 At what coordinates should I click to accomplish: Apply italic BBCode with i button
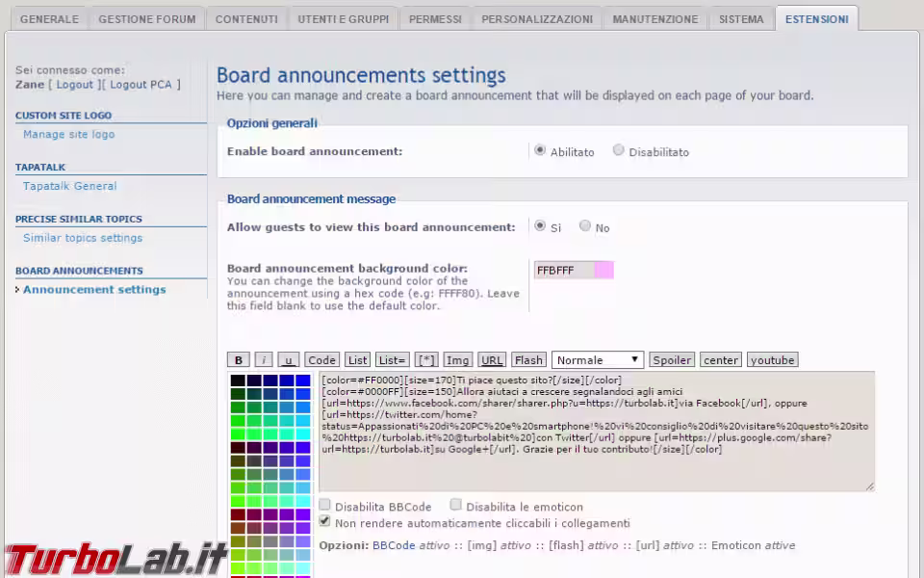(x=264, y=359)
